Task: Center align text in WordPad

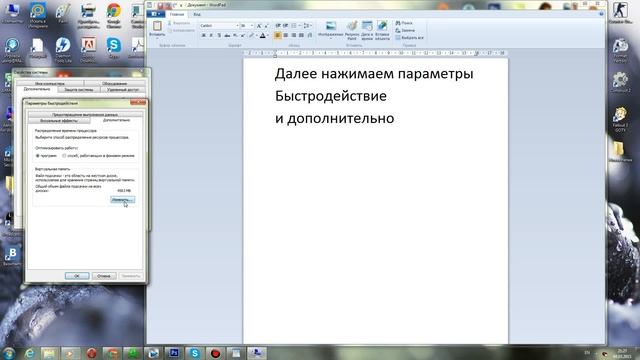Action: pyautogui.click(x=286, y=36)
